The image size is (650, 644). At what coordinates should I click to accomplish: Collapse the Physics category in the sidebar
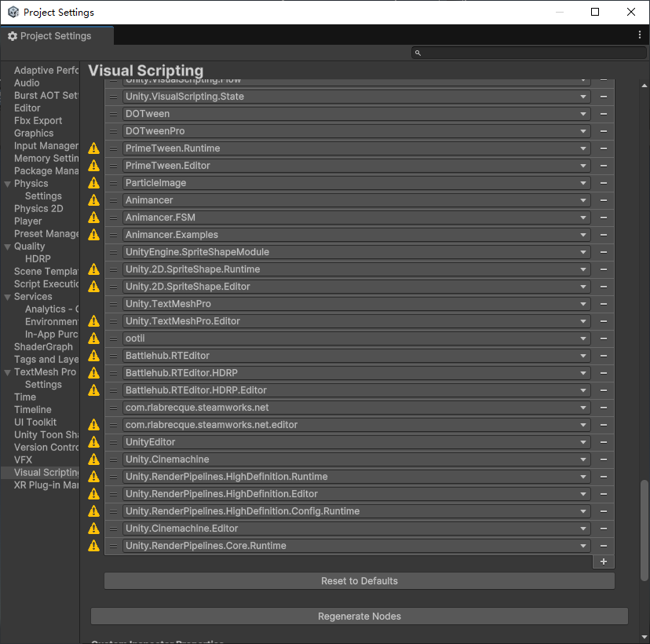(x=8, y=184)
